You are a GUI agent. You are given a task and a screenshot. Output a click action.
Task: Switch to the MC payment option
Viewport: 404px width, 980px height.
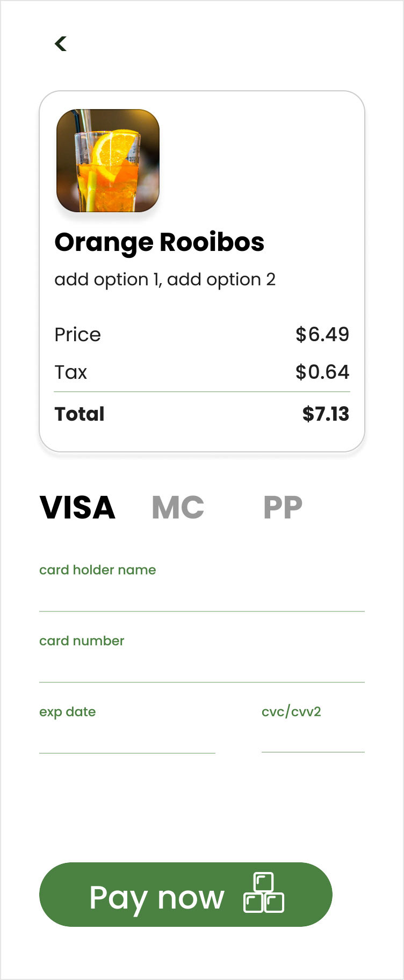click(178, 508)
